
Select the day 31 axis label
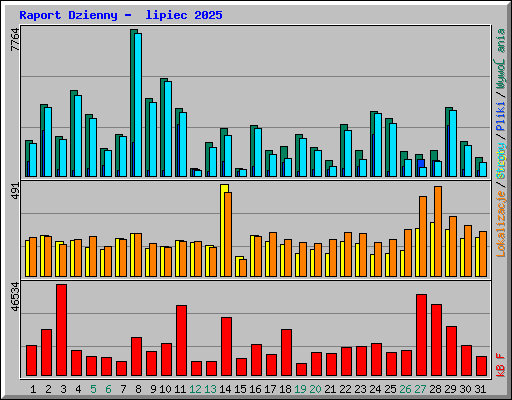click(x=480, y=389)
